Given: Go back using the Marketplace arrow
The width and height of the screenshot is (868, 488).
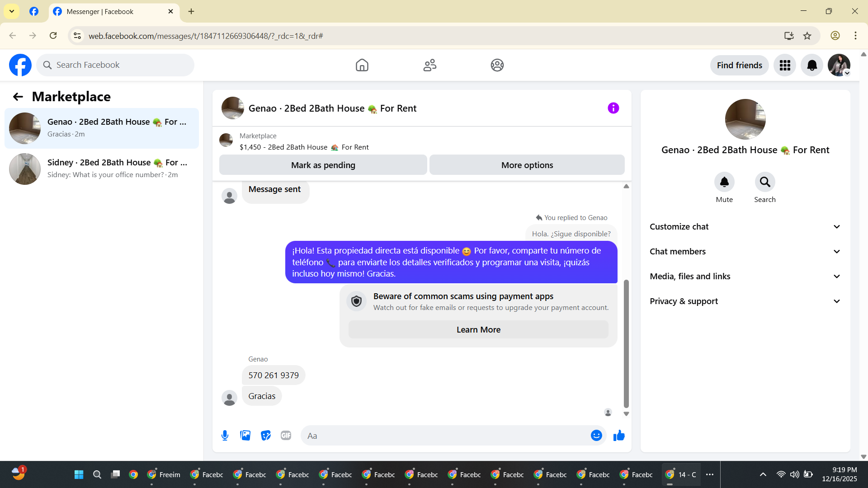Looking at the screenshot, I should [x=18, y=97].
